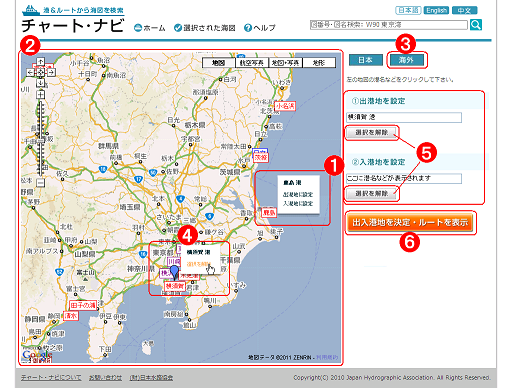Screen dimensions: 512x388
Task: Select the 日本 tab
Action: pyautogui.click(x=365, y=60)
